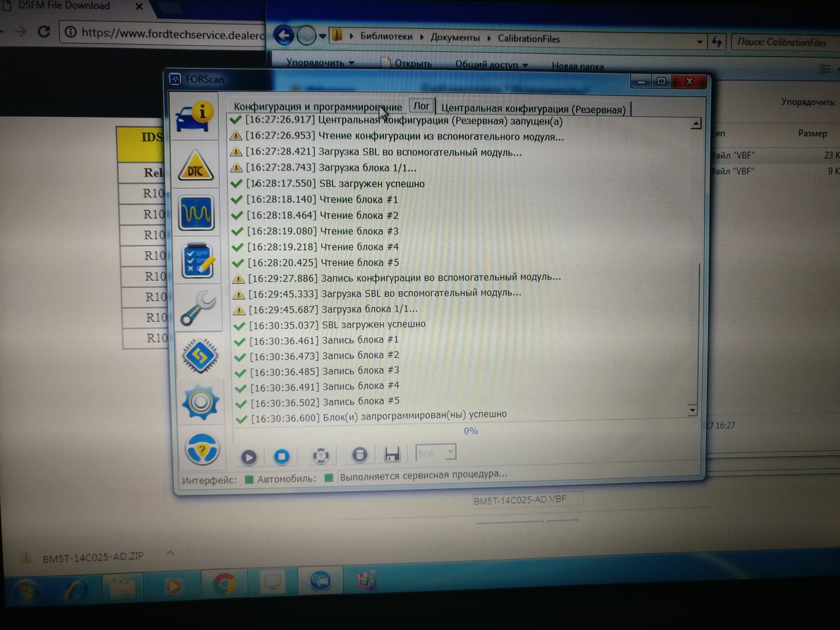Click 'Документы' in Explorer breadcrumb
Image resolution: width=840 pixels, height=630 pixels.
tap(455, 37)
